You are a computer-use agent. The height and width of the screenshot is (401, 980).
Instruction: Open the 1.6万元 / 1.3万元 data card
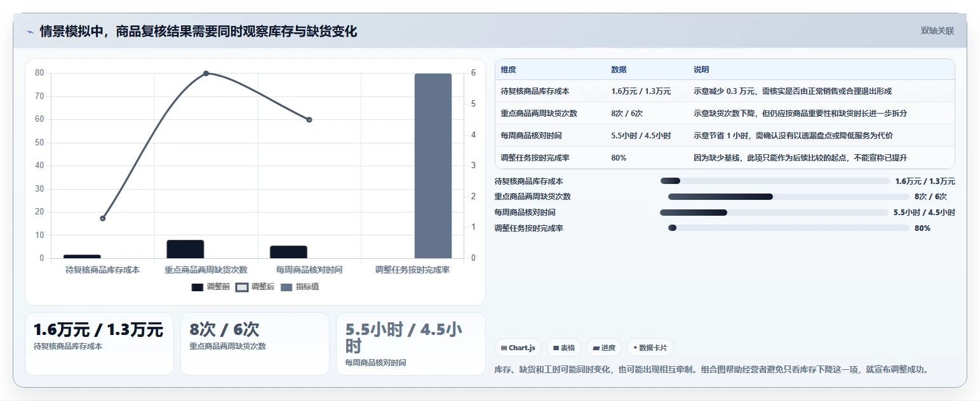[99, 343]
